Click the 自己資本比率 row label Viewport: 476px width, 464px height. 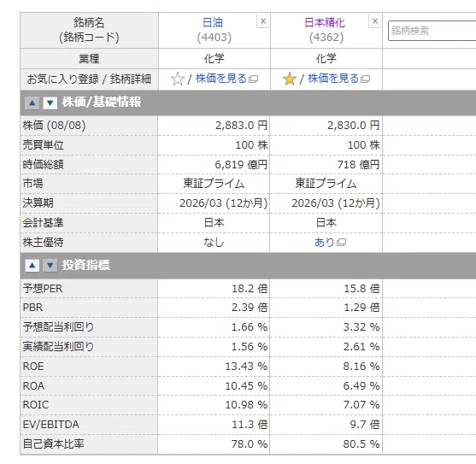click(54, 444)
